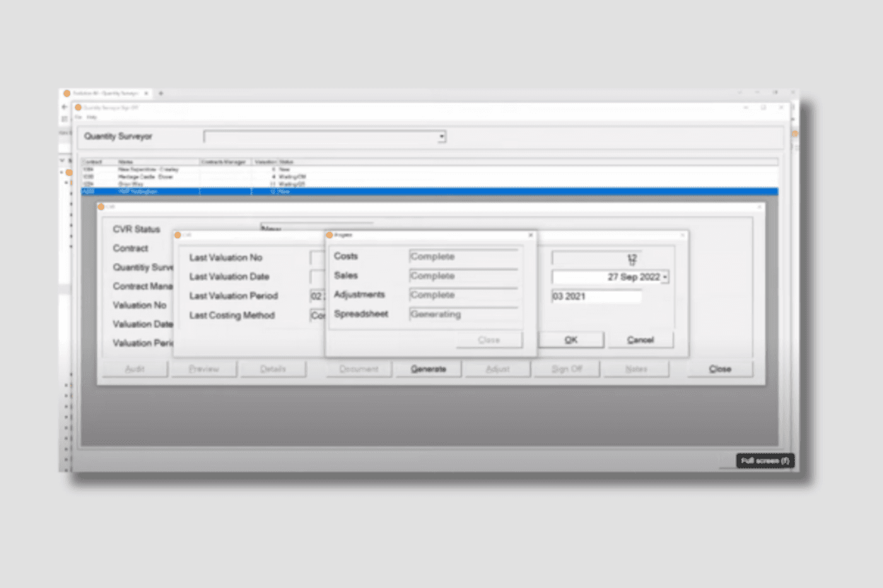Close the Progress dialog using its X icon
Screen dimensions: 883x588
(530, 234)
